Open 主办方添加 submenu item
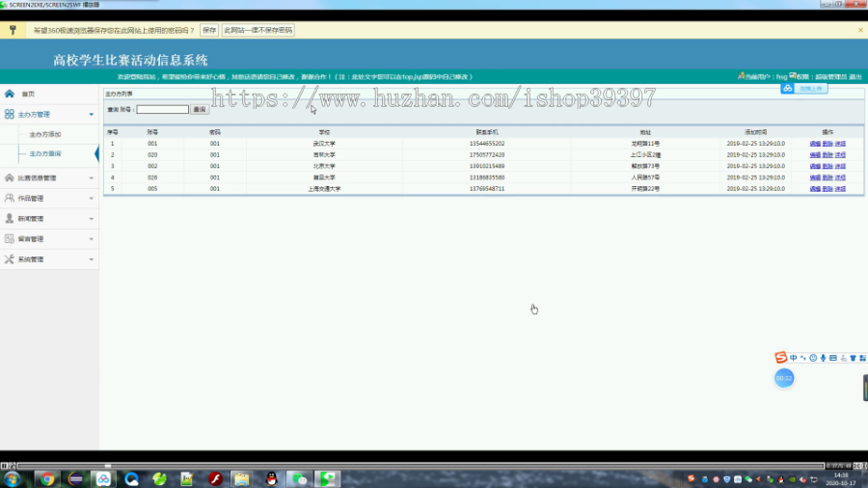This screenshot has height=488, width=868. [44, 134]
